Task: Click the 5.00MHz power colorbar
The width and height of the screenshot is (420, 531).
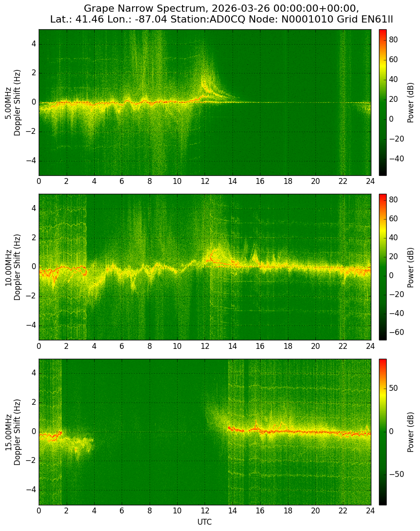Action: [383, 102]
